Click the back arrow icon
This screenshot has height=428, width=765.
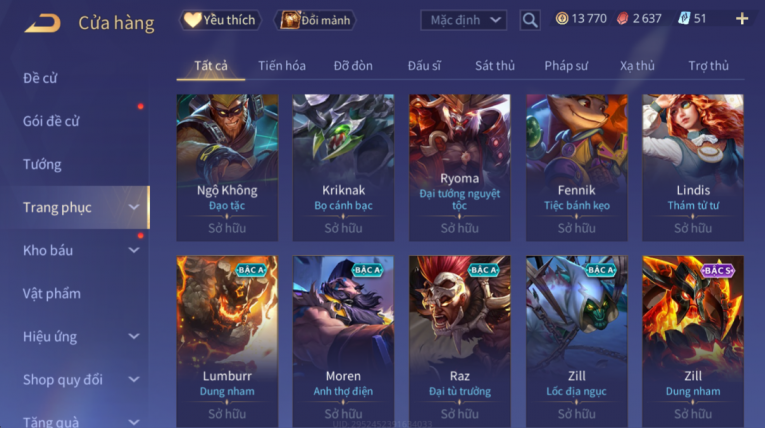pos(42,23)
